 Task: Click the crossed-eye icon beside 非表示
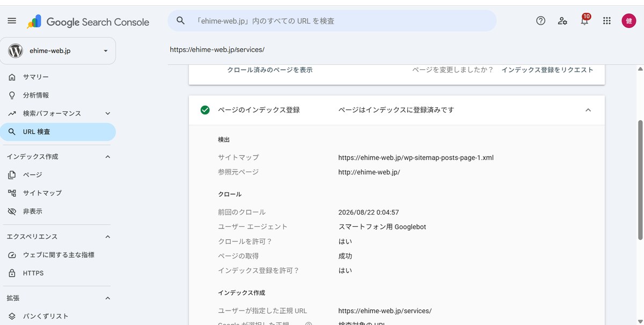12,211
